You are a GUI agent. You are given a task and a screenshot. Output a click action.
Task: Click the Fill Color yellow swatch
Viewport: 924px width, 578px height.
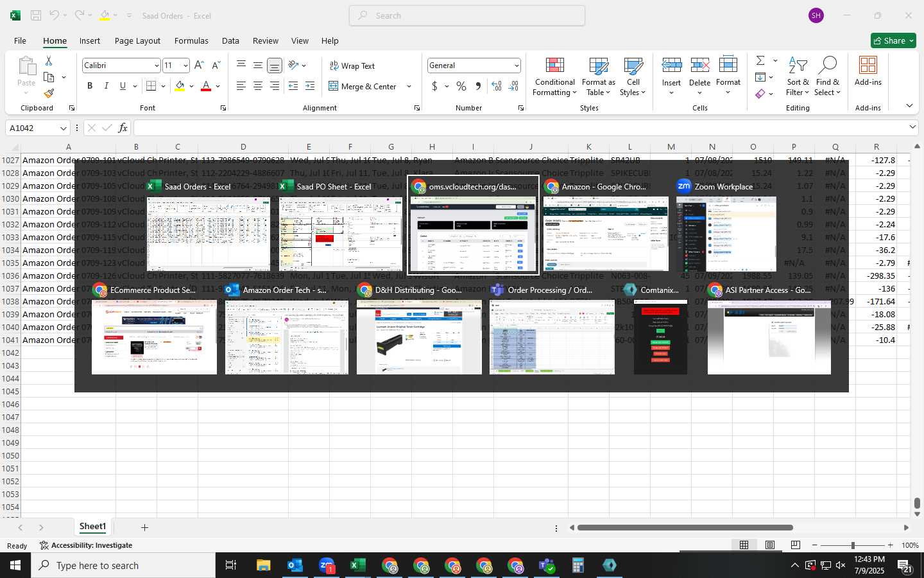click(x=180, y=87)
